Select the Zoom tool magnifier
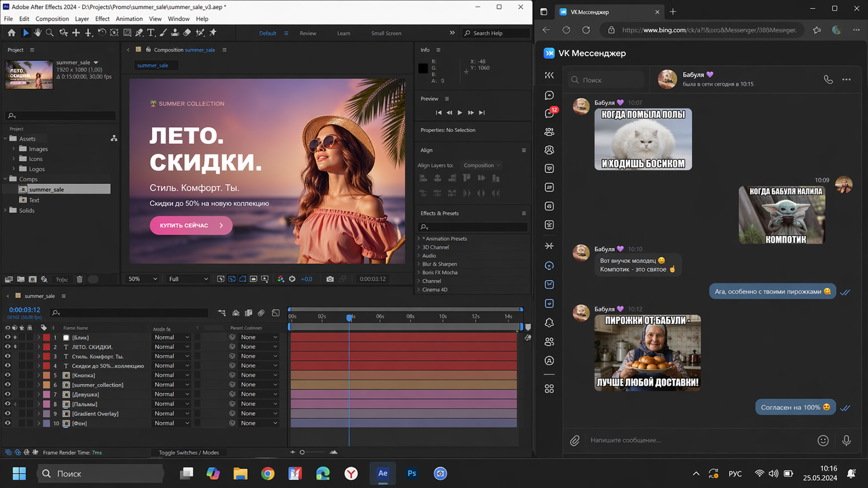 [x=50, y=33]
